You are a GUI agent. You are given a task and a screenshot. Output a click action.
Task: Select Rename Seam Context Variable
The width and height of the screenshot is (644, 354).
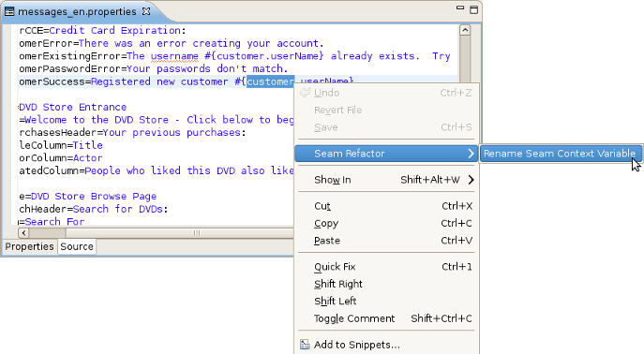click(x=561, y=154)
